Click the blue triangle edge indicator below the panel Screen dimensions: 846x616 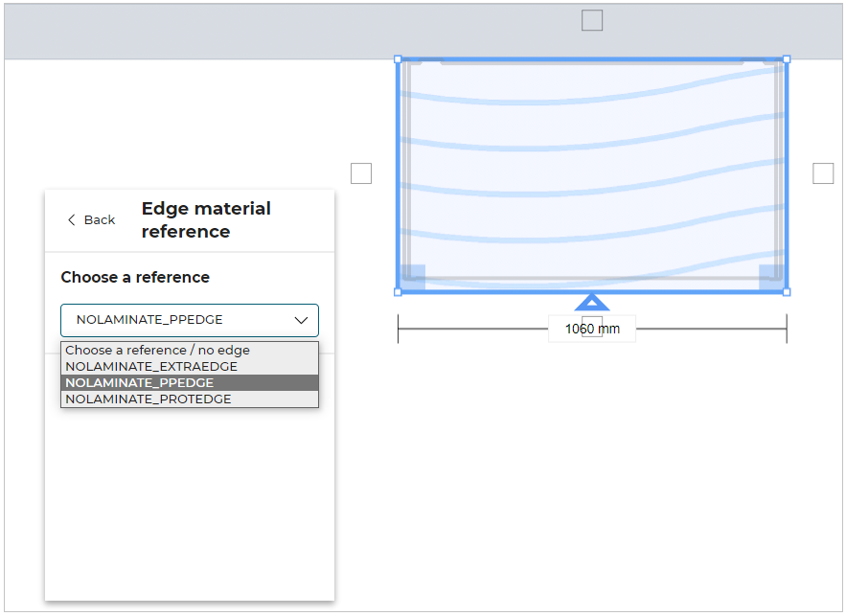592,303
